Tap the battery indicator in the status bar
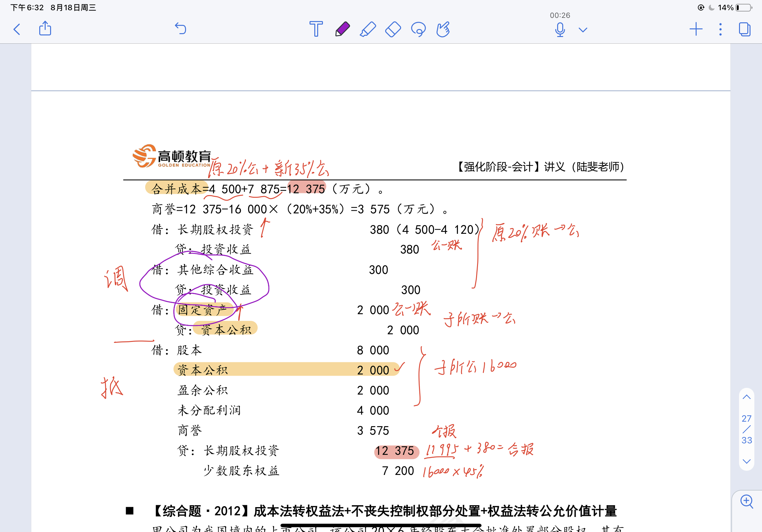The height and width of the screenshot is (532, 762). (744, 7)
